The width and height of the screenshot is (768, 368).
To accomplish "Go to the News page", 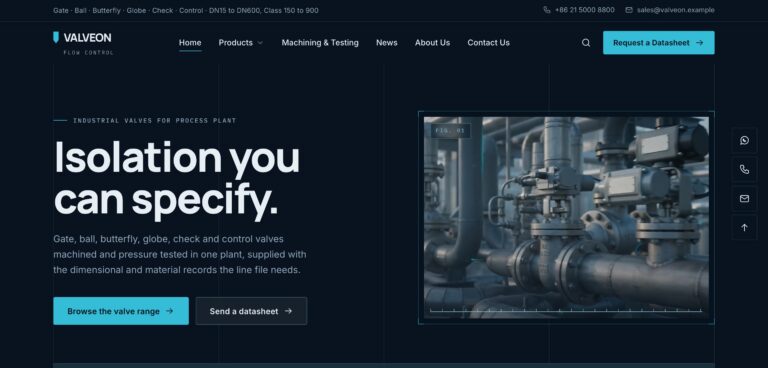I will [386, 43].
